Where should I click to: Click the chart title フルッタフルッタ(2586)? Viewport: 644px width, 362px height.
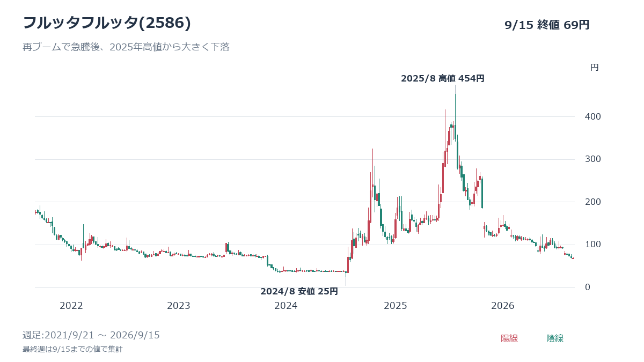pyautogui.click(x=107, y=23)
